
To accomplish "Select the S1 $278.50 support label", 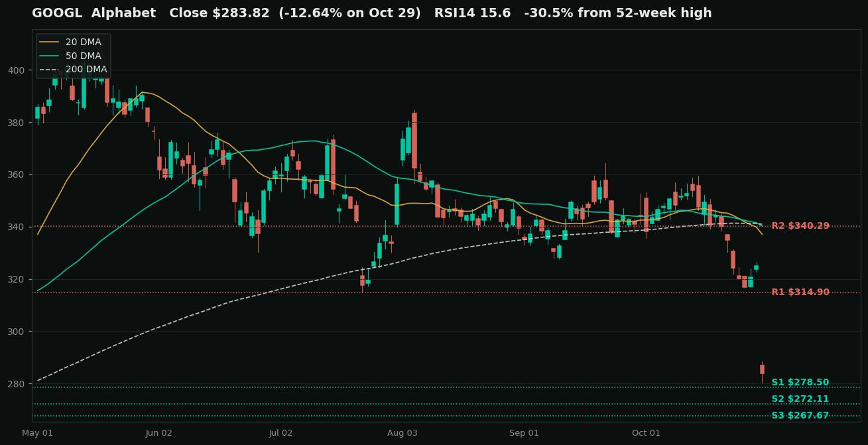I will (800, 383).
